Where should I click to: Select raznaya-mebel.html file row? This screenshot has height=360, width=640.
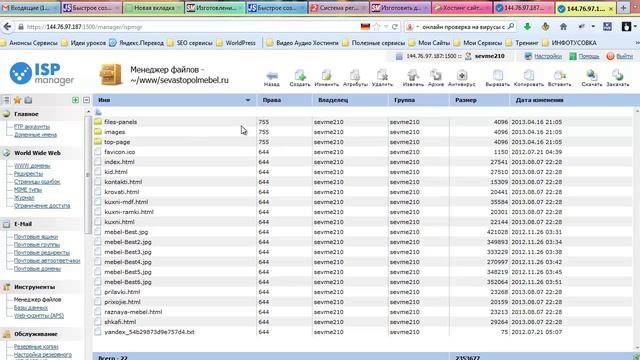[362, 312]
